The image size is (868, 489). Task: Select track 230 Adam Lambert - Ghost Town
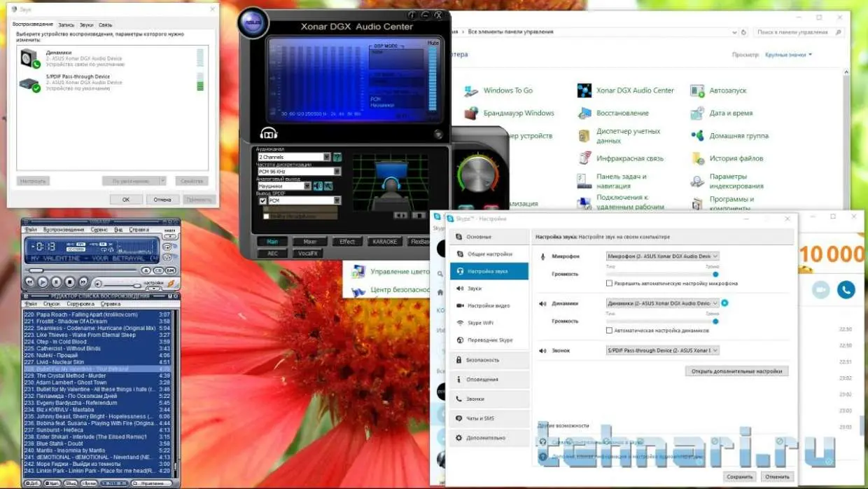click(x=98, y=383)
